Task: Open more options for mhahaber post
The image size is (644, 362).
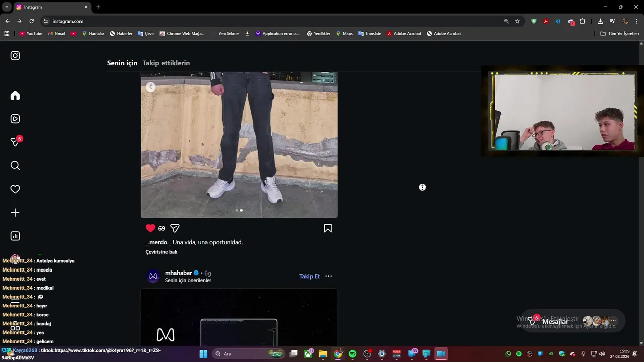Action: click(329, 276)
